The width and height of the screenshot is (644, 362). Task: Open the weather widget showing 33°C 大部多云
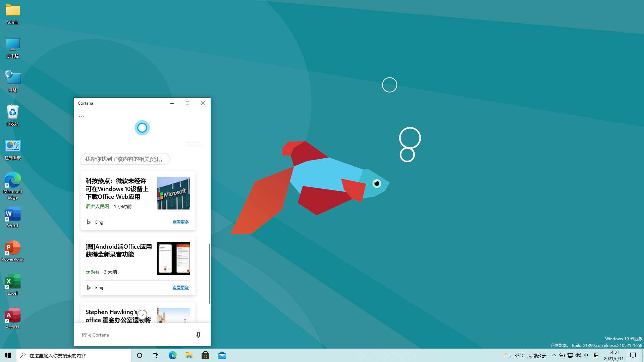pyautogui.click(x=525, y=355)
